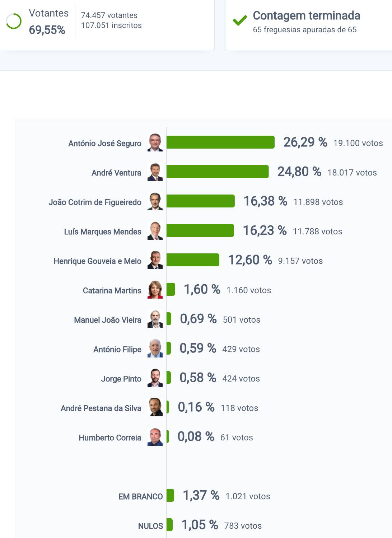Click the NULOS label

click(150, 526)
